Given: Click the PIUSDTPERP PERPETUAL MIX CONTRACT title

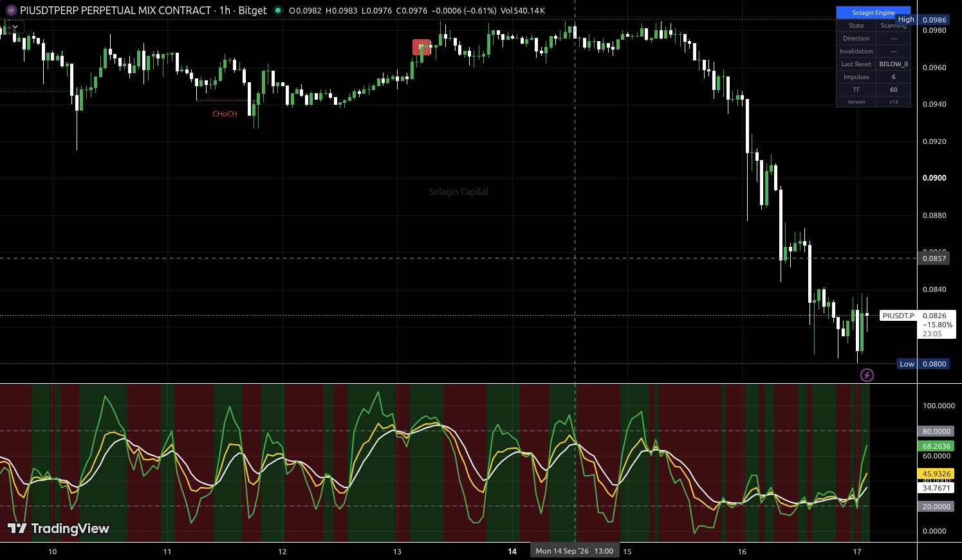Looking at the screenshot, I should point(116,10).
